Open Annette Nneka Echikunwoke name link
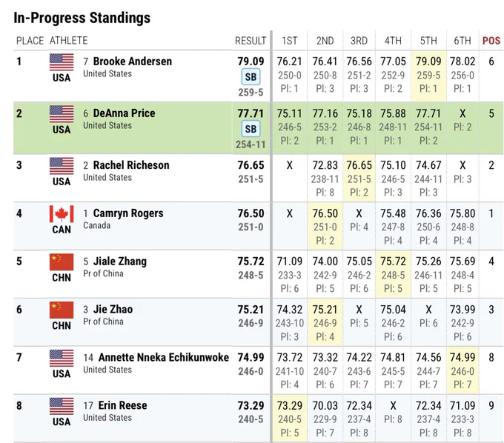Screen dimensions: 504x443 [164, 357]
